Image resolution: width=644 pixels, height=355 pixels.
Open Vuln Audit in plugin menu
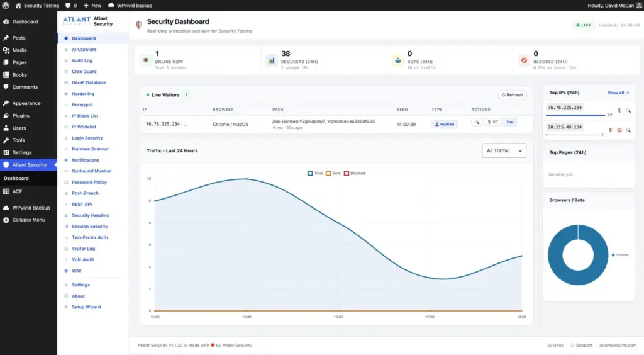click(x=82, y=260)
